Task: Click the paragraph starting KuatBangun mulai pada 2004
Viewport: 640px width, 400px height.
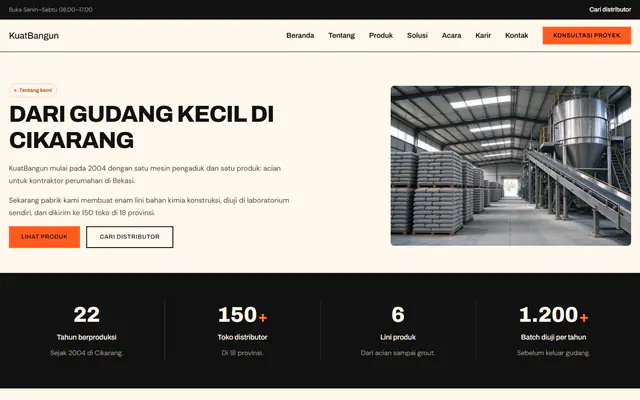Action: tap(145, 174)
